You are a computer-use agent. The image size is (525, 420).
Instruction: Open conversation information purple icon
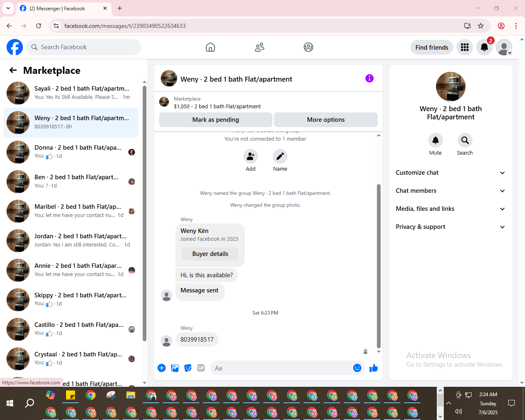pos(370,78)
